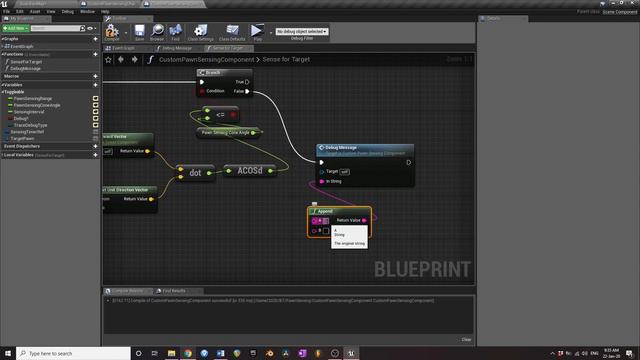Open Class Defaults from toolbar
This screenshot has height=360, width=640.
232,32
